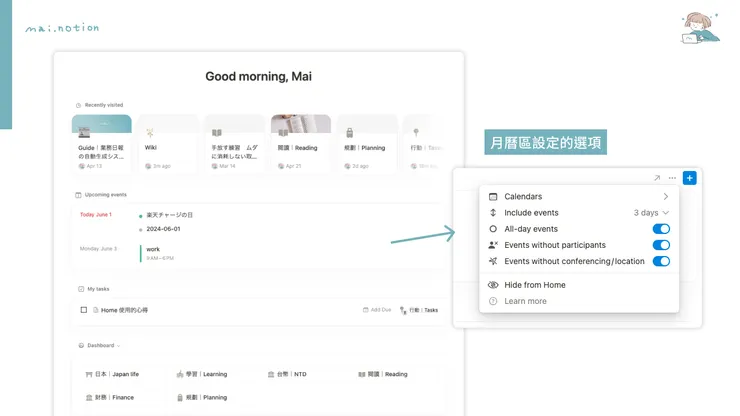Toggle Events without conferencing/location switch
The height and width of the screenshot is (416, 740).
coord(661,261)
